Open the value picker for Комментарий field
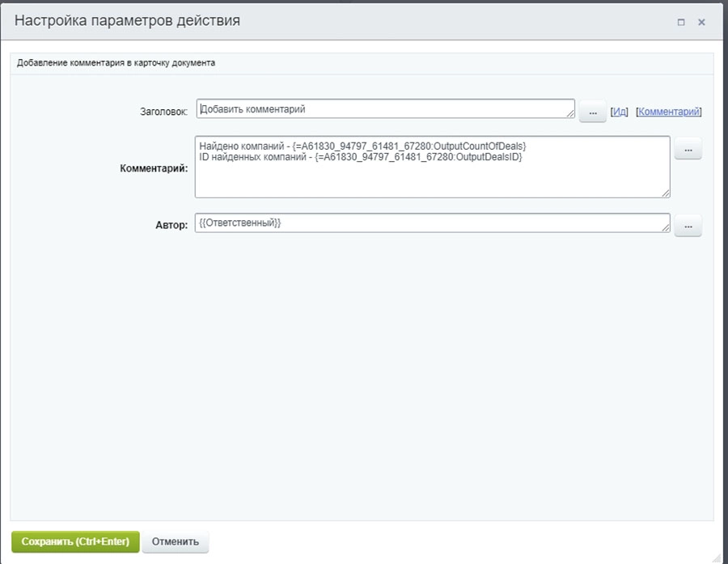Screen dimensions: 728x564 688,149
